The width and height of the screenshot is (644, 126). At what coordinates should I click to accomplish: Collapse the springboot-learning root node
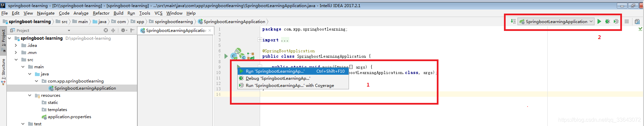point(9,38)
